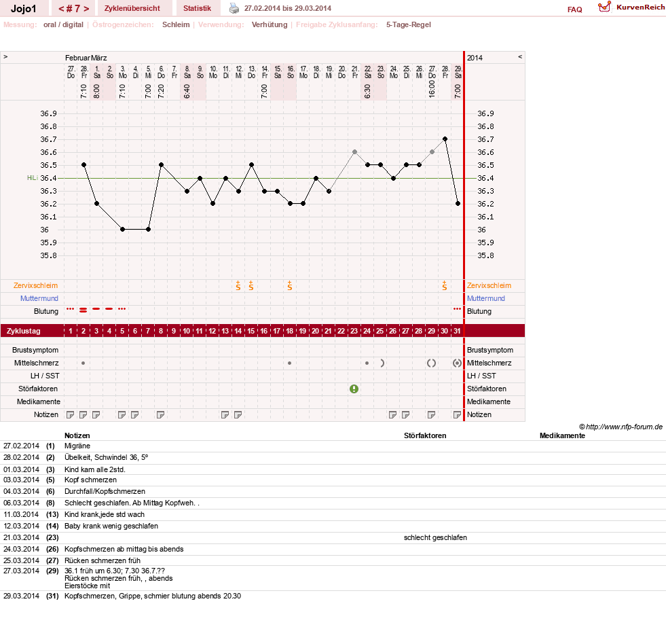Open the note icon for cycle day 13
Viewport: 666px width, 644px height.
[225, 414]
